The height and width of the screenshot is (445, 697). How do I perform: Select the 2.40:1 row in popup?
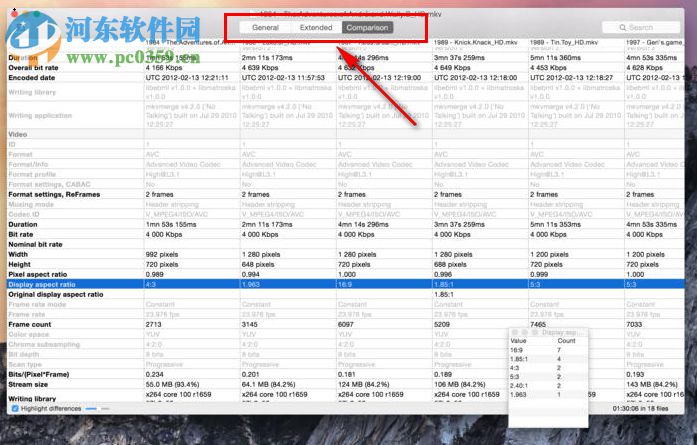[x=548, y=385]
